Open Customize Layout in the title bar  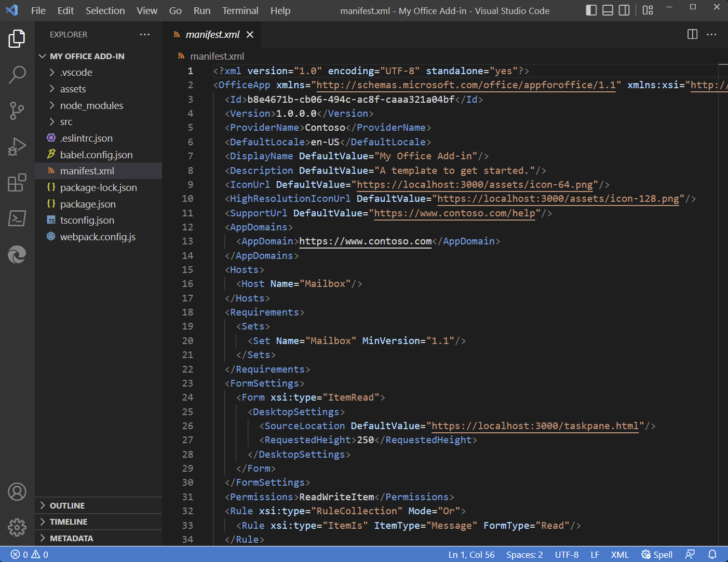(647, 10)
